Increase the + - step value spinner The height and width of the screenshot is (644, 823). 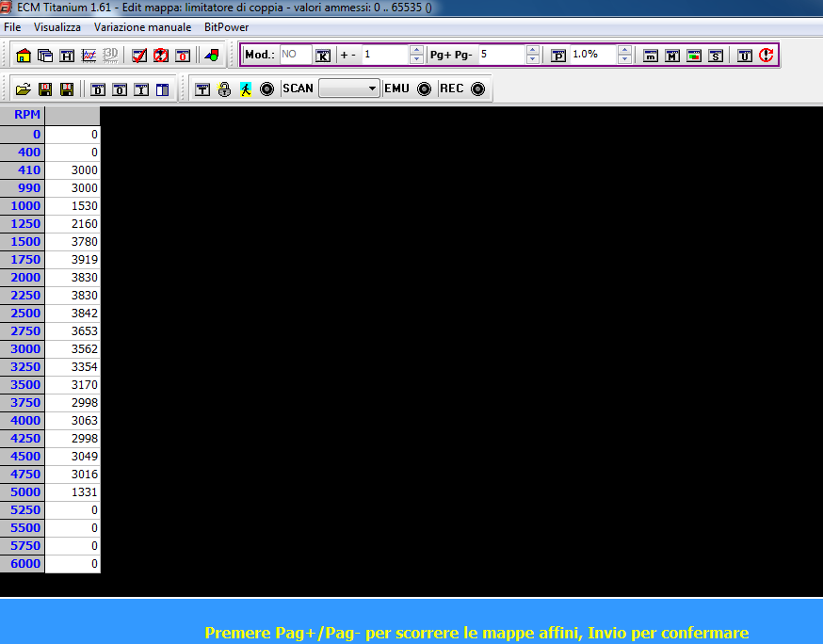tap(416, 51)
